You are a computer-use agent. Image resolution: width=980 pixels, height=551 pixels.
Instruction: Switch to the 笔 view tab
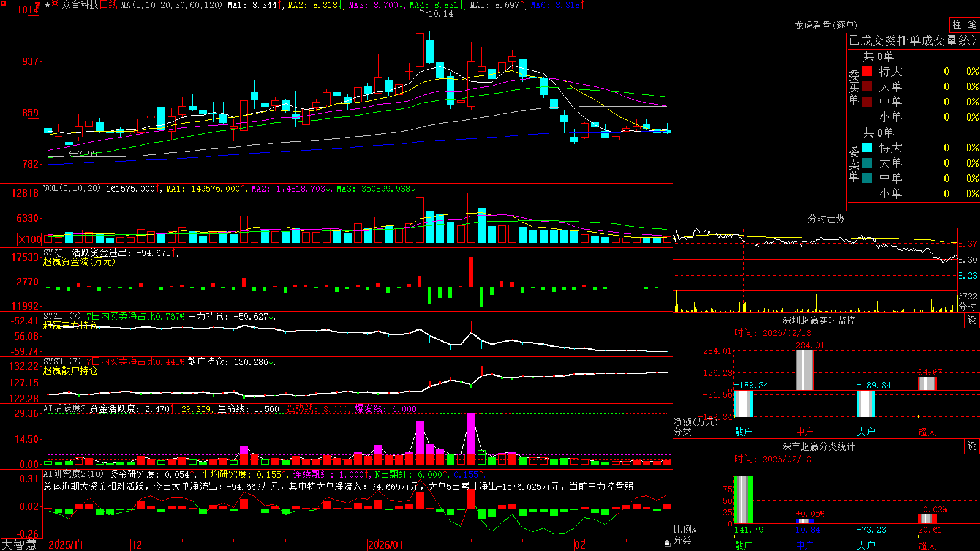click(972, 24)
